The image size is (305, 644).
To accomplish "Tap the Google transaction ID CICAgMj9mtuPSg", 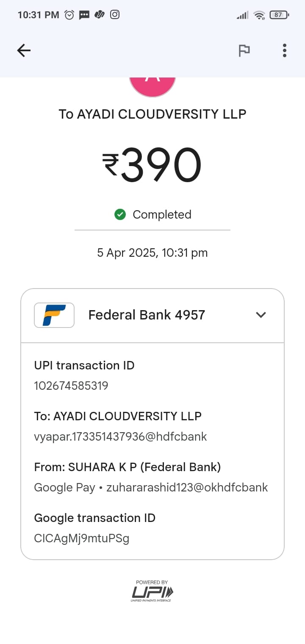I will [82, 538].
